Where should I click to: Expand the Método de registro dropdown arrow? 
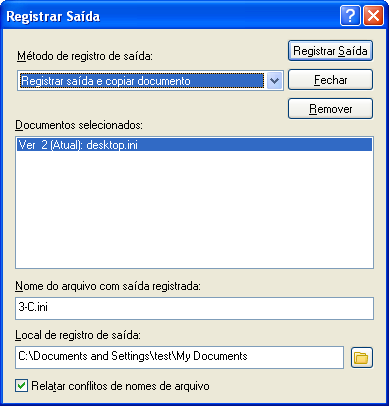click(x=274, y=81)
